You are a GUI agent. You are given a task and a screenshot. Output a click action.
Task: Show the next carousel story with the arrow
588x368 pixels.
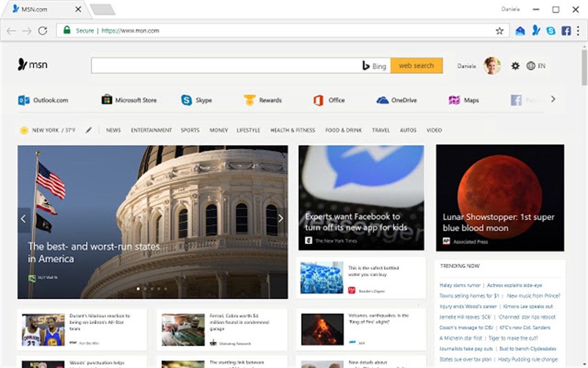(281, 219)
